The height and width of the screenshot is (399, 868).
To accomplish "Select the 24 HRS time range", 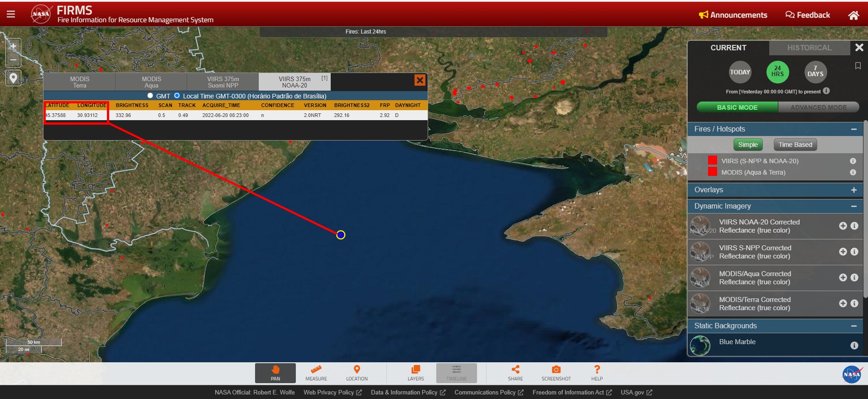I will click(777, 72).
